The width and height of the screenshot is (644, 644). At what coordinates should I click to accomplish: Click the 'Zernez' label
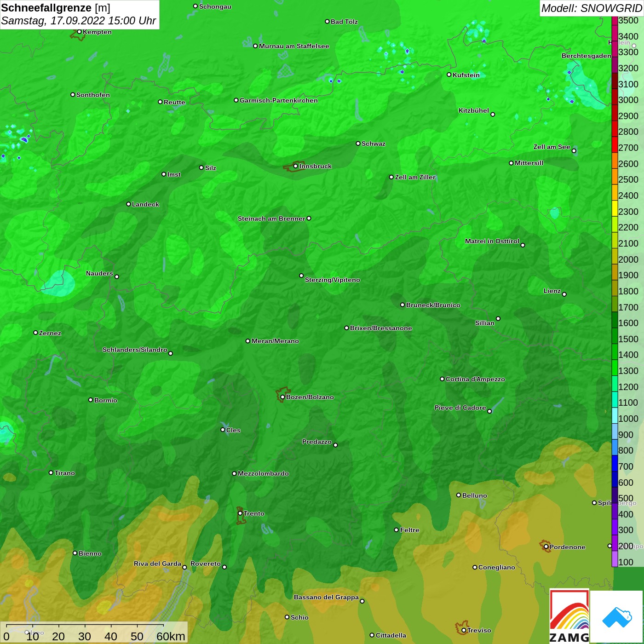50,333
